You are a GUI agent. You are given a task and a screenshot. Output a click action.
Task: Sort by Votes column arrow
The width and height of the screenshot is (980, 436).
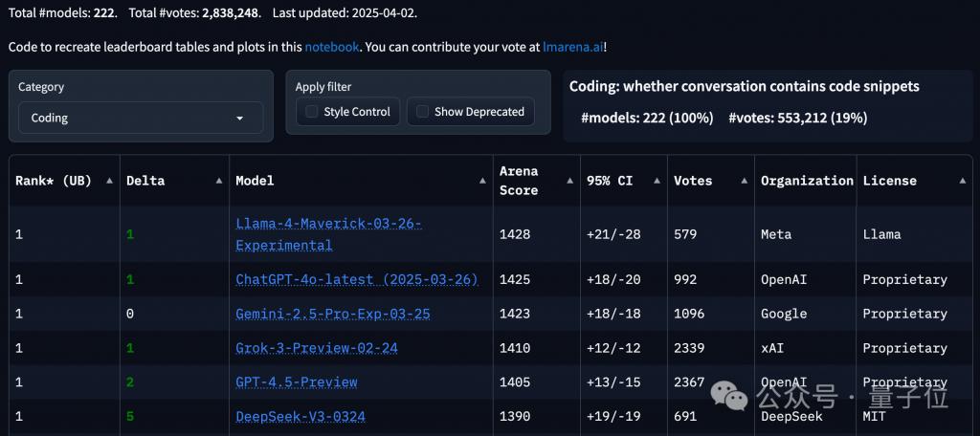click(x=745, y=181)
